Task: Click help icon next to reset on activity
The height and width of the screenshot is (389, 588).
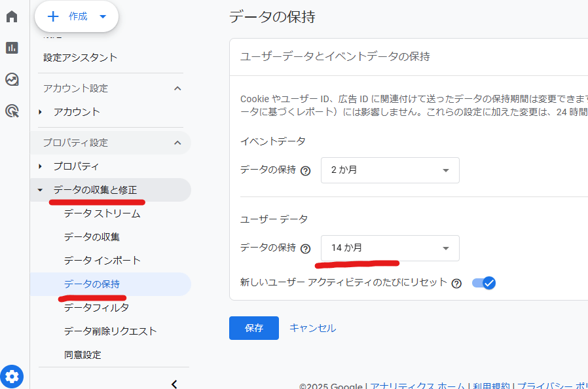Action: coord(456,284)
